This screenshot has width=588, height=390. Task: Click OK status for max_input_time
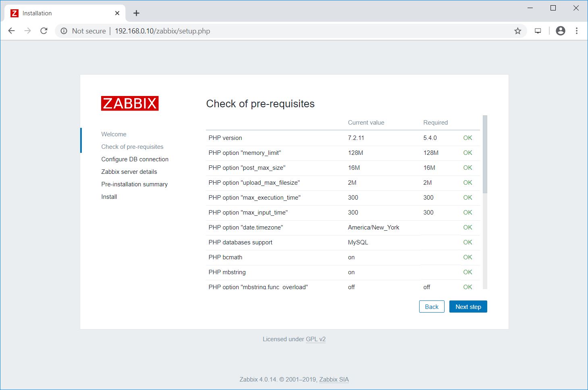467,213
